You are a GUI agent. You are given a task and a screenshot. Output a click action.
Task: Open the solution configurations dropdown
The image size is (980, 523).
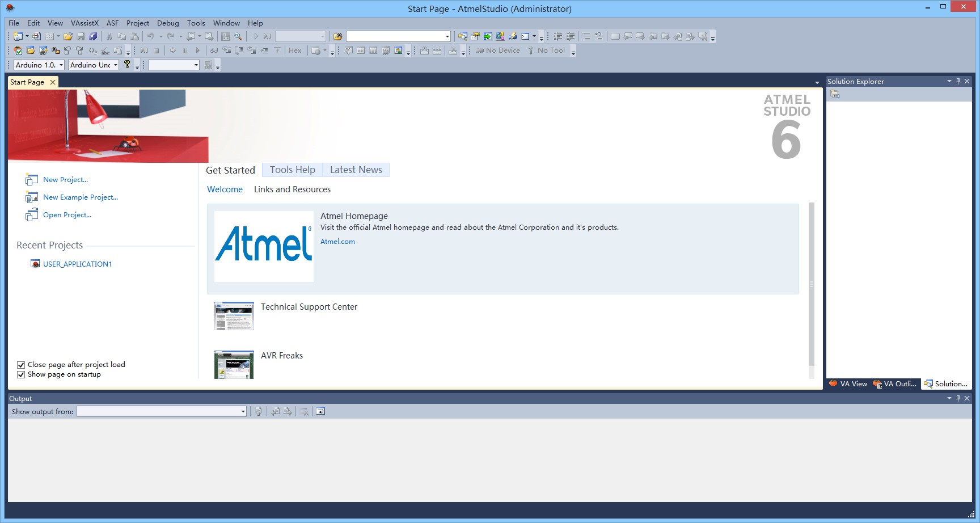pos(301,36)
